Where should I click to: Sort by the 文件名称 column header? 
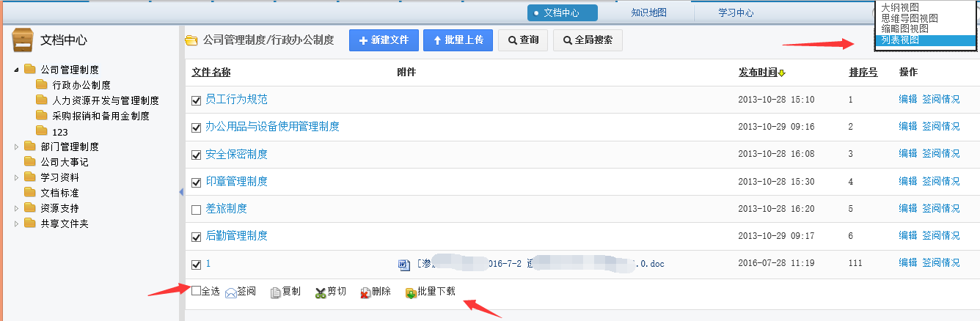click(x=211, y=72)
